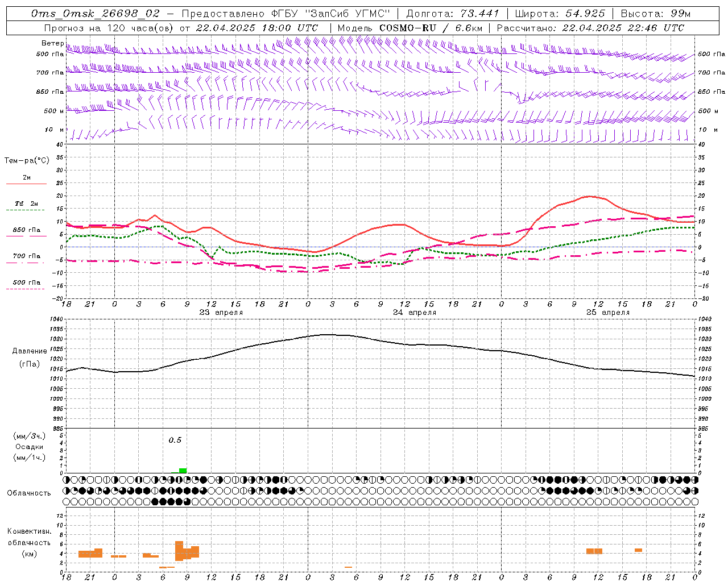
Task: Click the Td 2м dew point legend entry
Action: [27, 203]
